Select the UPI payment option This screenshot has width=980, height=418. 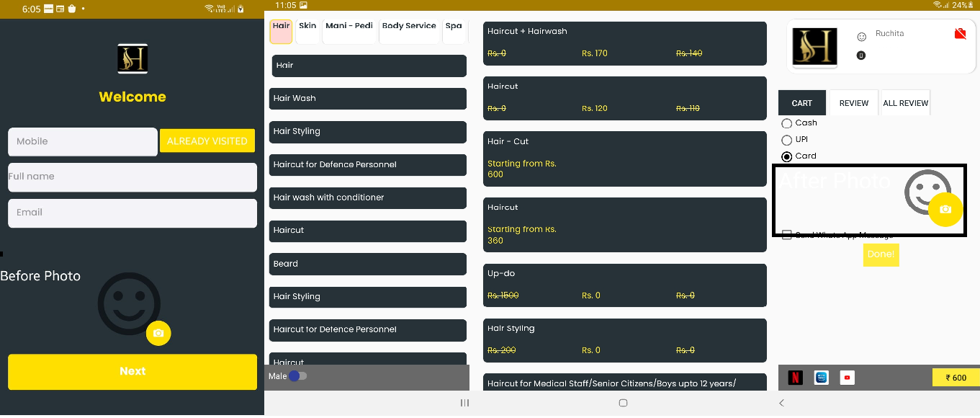[787, 140]
